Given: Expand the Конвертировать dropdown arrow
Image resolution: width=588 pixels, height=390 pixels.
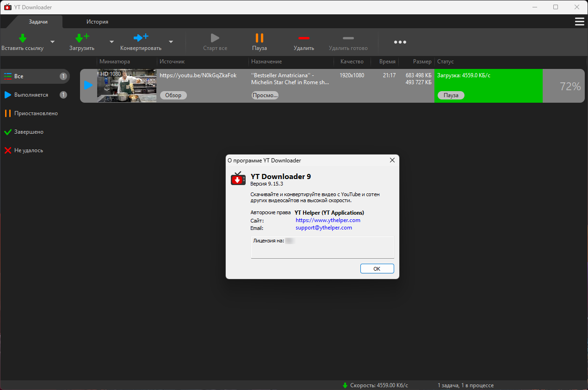Looking at the screenshot, I should [x=171, y=42].
